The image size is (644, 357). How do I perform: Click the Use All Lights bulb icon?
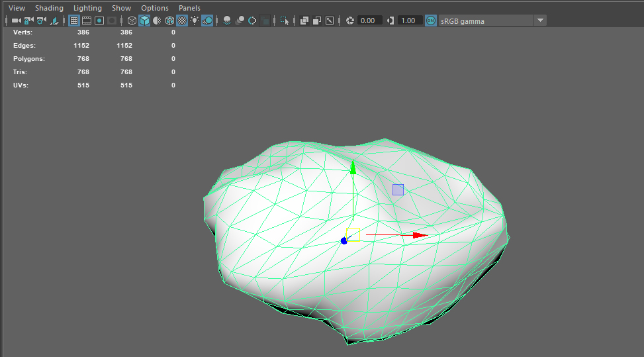[195, 21]
